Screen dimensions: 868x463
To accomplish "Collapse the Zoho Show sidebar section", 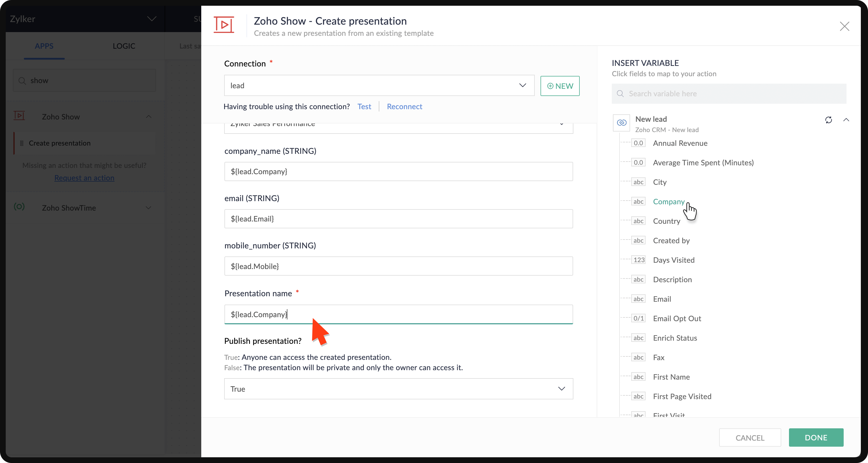I will point(148,117).
